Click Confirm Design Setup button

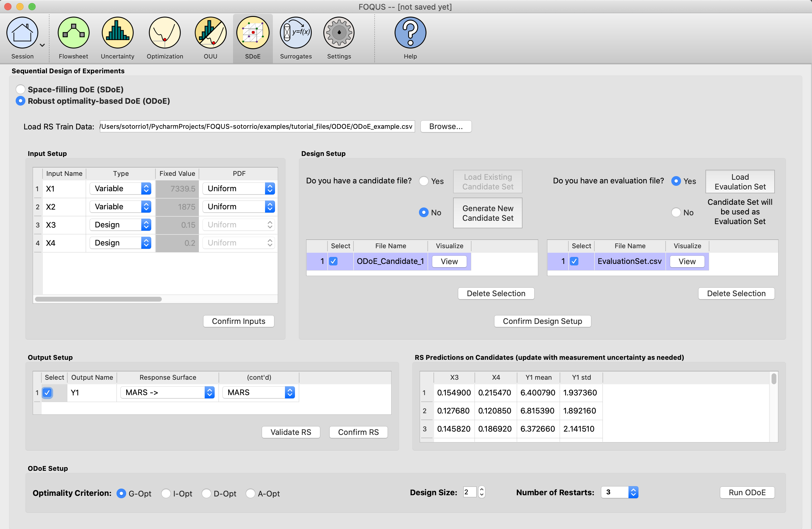point(542,321)
